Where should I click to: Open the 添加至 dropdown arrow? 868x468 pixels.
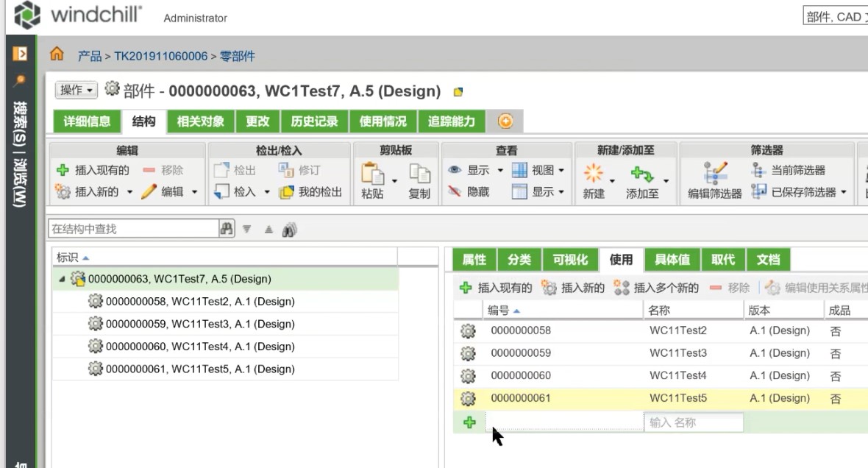click(666, 181)
